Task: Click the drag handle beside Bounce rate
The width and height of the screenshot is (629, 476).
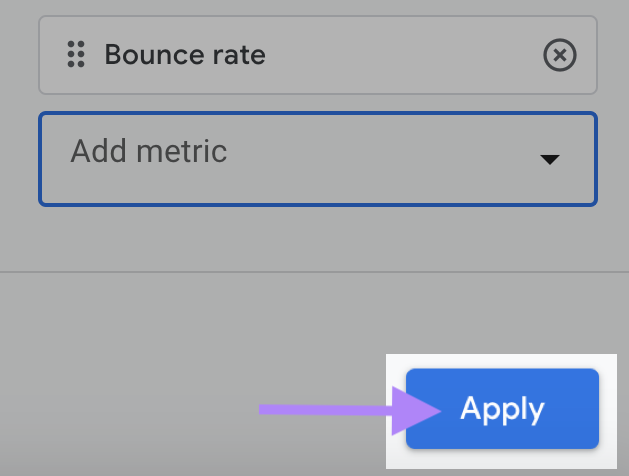Action: coord(75,55)
